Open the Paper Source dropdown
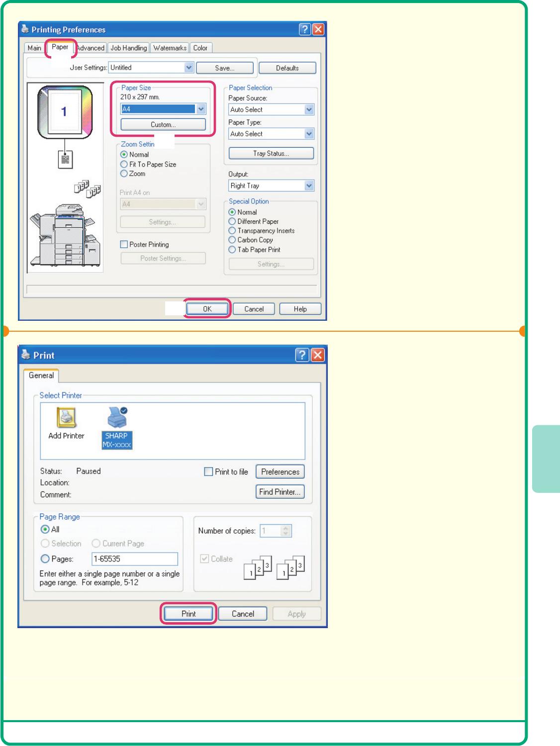The image size is (560, 746). [x=309, y=109]
